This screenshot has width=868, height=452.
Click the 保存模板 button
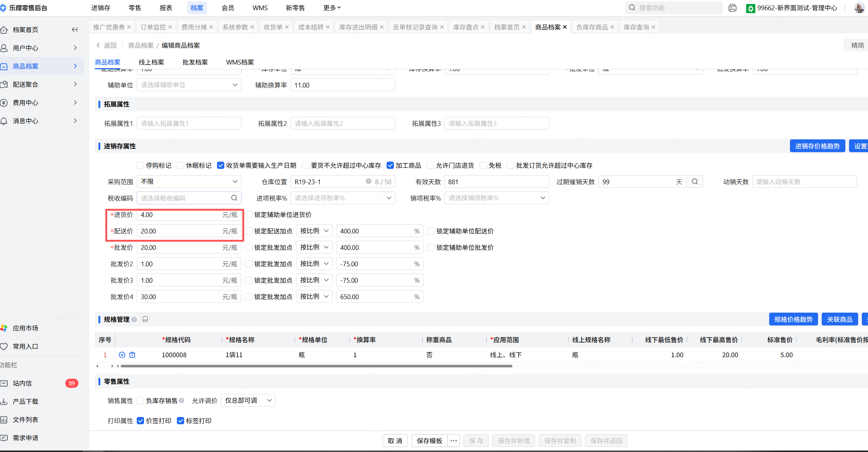(x=429, y=441)
